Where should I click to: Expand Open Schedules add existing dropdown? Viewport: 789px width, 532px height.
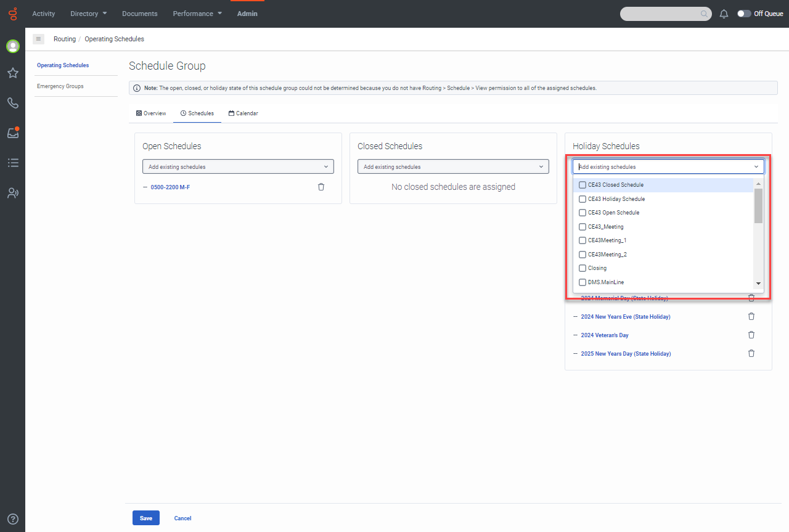tap(238, 166)
